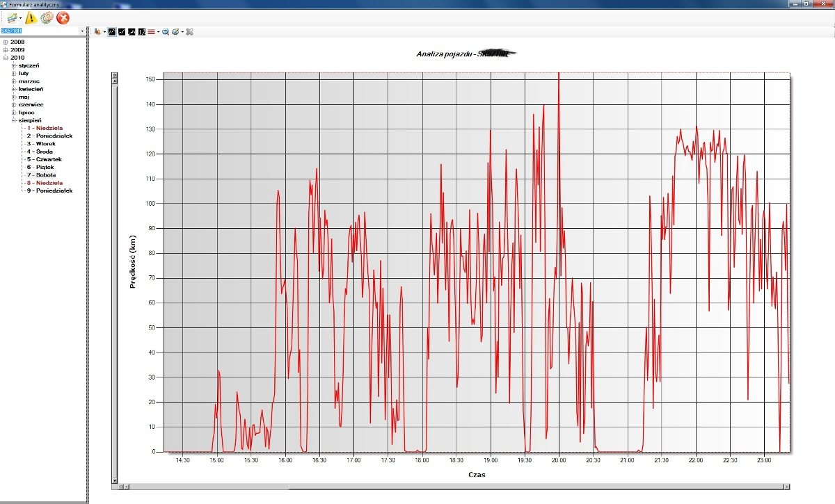Select day 1 - Niedziela
This screenshot has height=504, width=835.
pos(45,128)
